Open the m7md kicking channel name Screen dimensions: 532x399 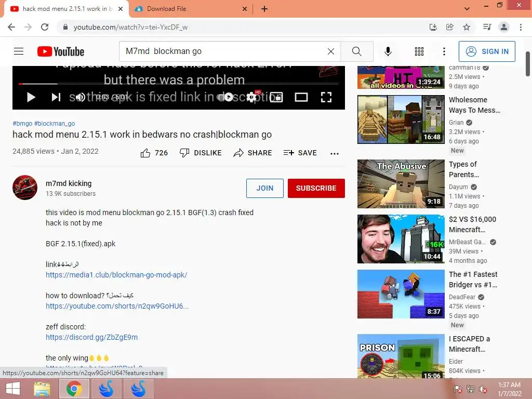tap(69, 183)
